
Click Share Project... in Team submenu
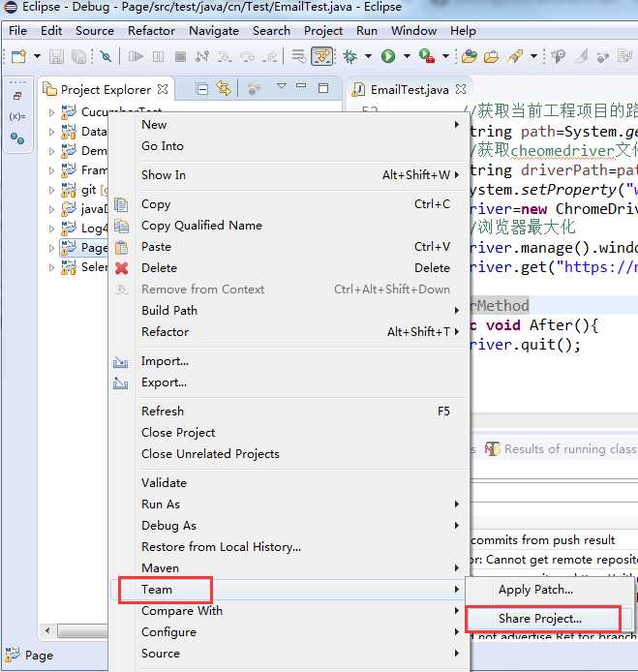click(549, 619)
